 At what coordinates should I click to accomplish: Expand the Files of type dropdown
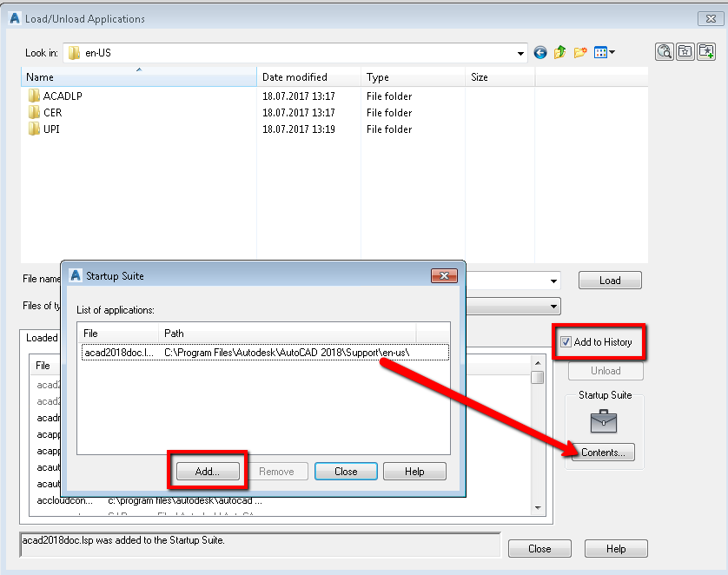tap(553, 307)
